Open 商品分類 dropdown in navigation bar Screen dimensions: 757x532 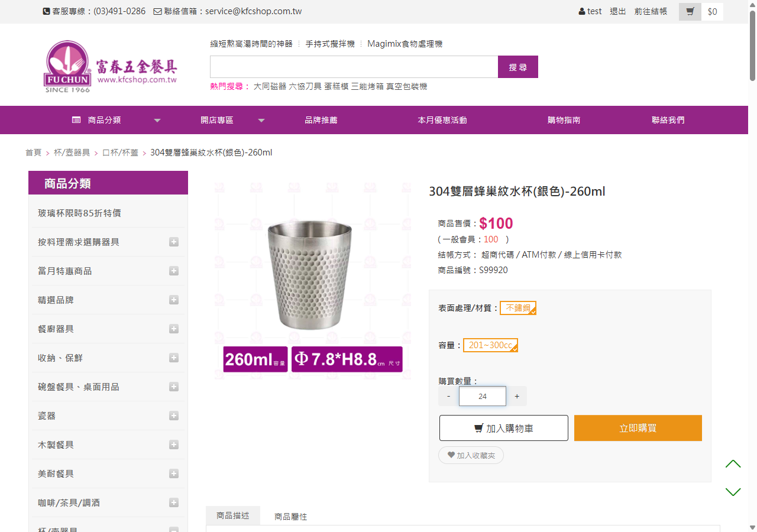coord(116,120)
